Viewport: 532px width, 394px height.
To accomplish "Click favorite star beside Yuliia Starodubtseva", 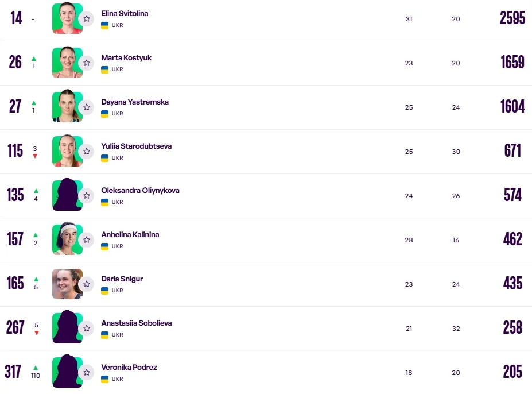I will (x=87, y=152).
